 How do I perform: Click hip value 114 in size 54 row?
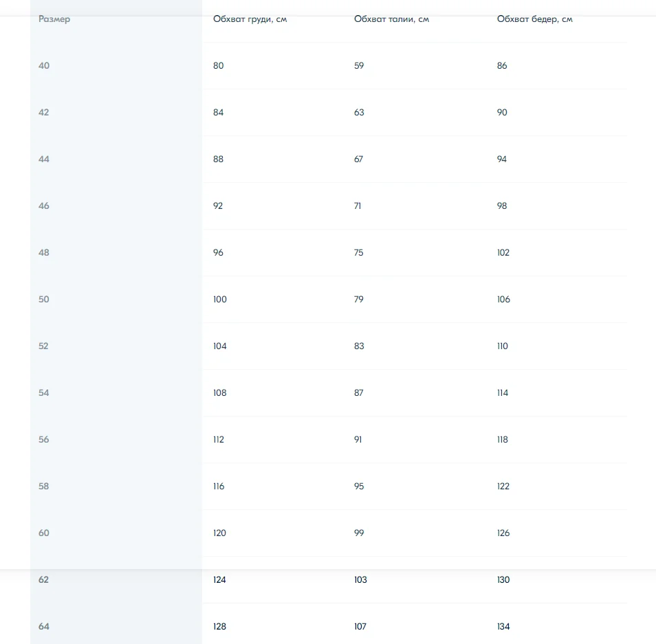click(503, 392)
